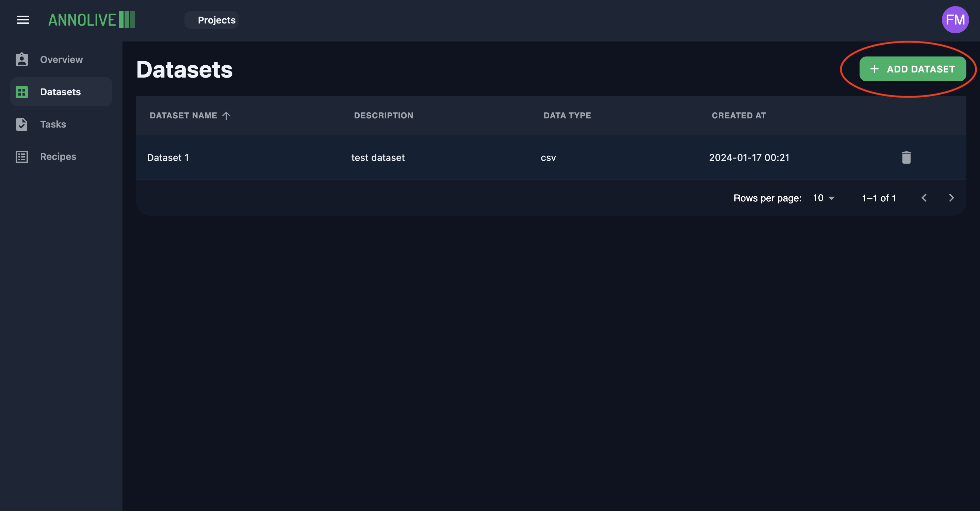Select Datasets in the sidebar
Viewport: 980px width, 511px height.
tap(61, 92)
